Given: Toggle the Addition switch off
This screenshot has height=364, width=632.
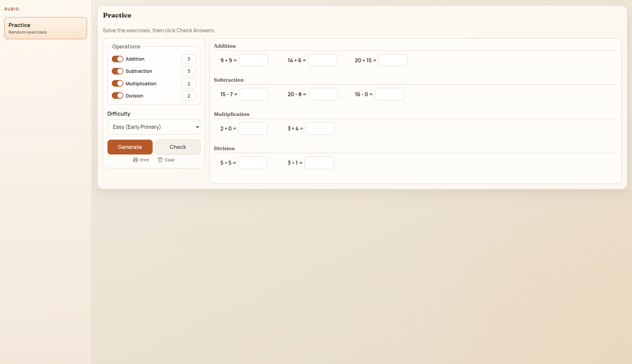Looking at the screenshot, I should tap(117, 59).
